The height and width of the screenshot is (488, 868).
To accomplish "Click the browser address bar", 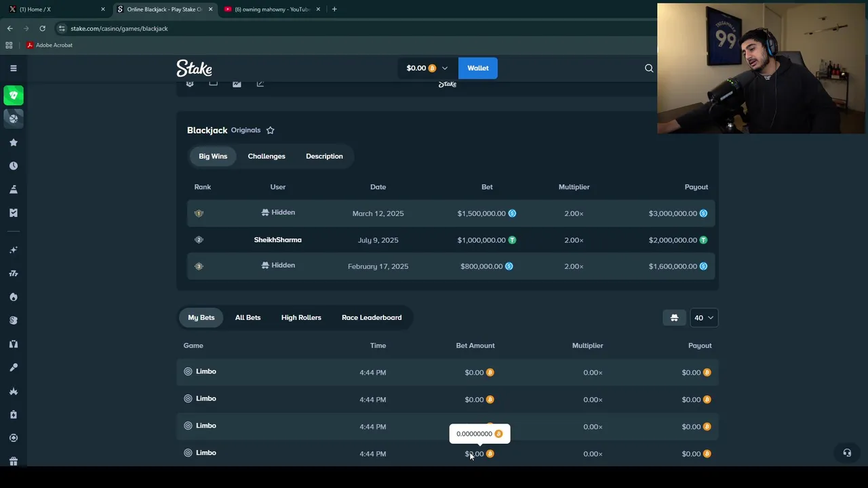I will point(353,28).
